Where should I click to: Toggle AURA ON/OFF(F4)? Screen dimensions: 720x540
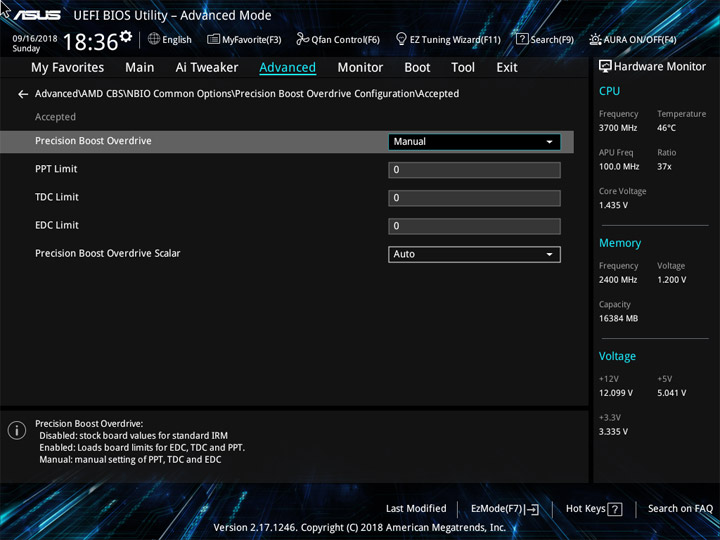click(x=633, y=39)
